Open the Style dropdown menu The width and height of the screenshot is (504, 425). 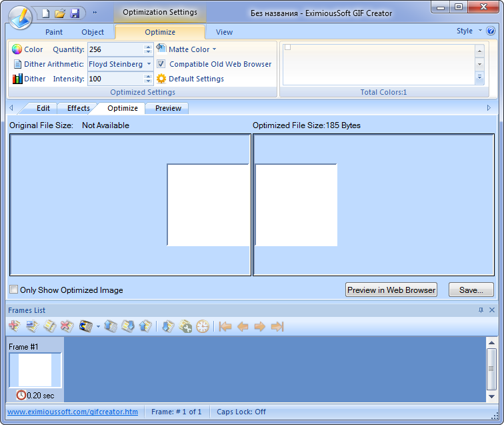pyautogui.click(x=469, y=31)
